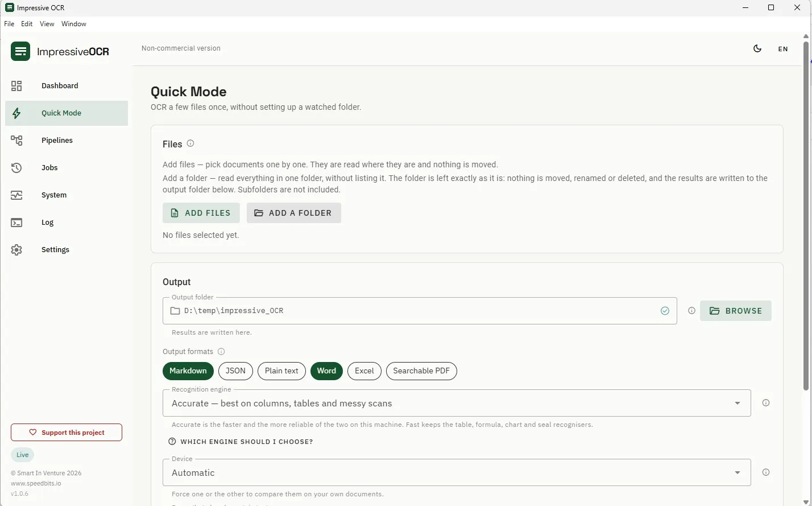Open the Device dropdown set to Automatic
Screen dimensions: 812x506
coord(457,472)
